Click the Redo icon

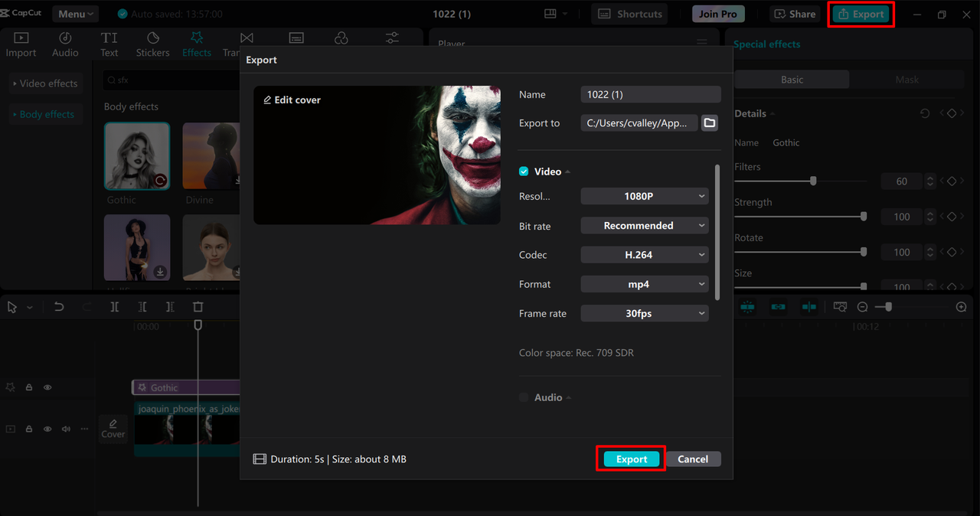pos(87,307)
